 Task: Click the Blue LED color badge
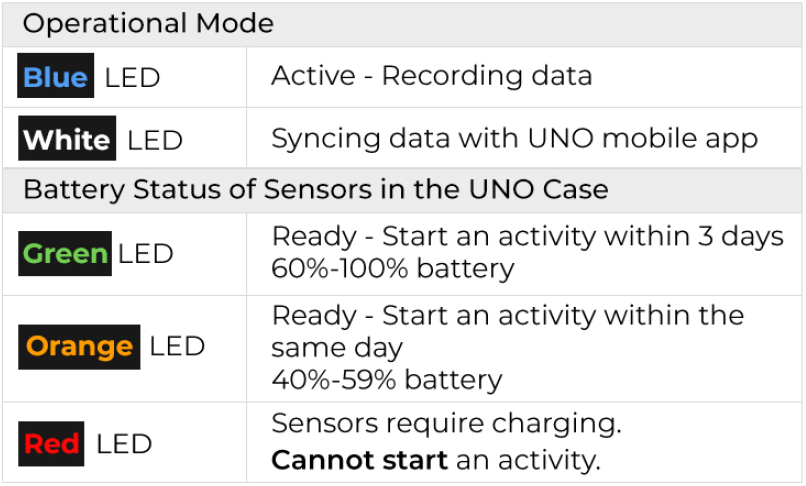(55, 77)
